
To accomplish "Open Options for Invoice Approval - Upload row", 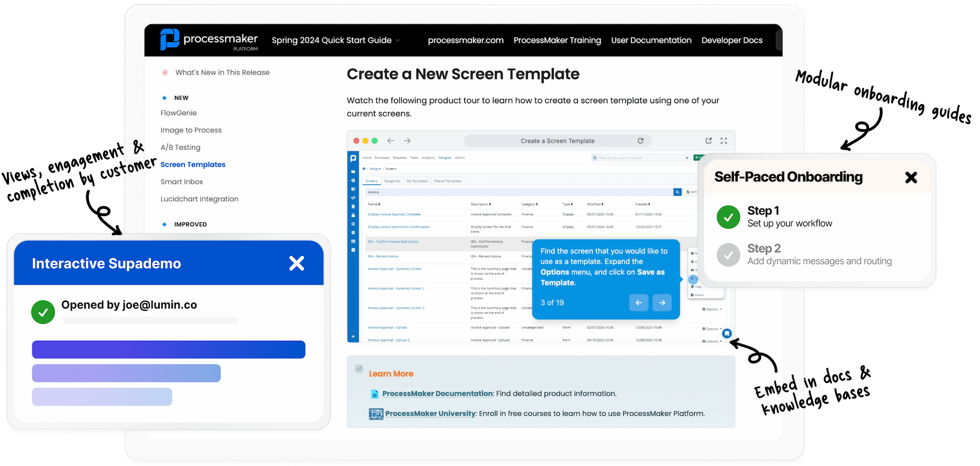I will (712, 329).
